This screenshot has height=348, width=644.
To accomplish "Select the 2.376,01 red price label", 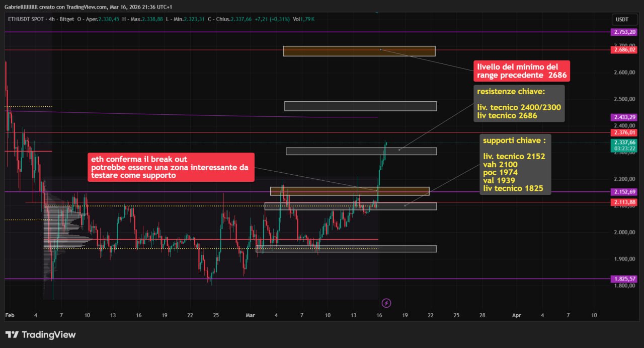I will tap(624, 132).
